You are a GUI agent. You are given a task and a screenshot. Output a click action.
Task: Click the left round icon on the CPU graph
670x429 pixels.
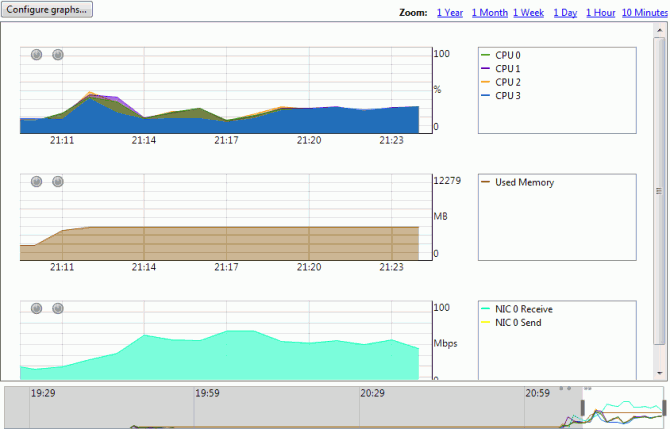coord(36,55)
